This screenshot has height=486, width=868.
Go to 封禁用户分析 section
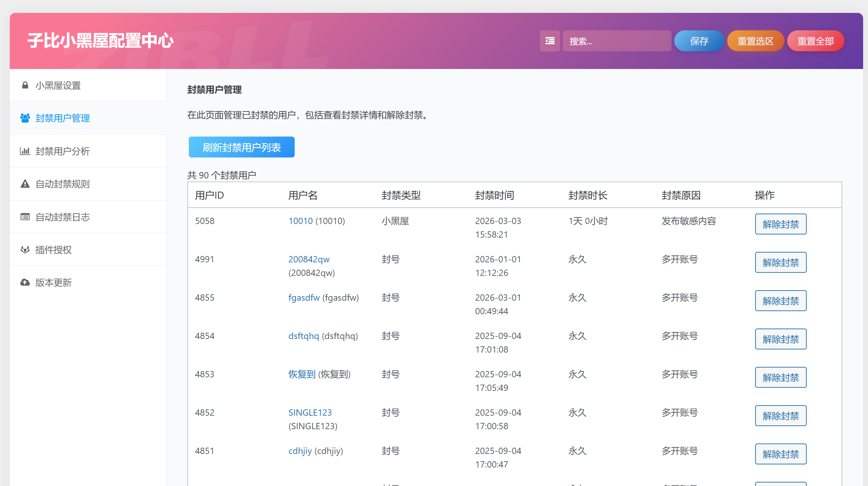pyautogui.click(x=88, y=151)
